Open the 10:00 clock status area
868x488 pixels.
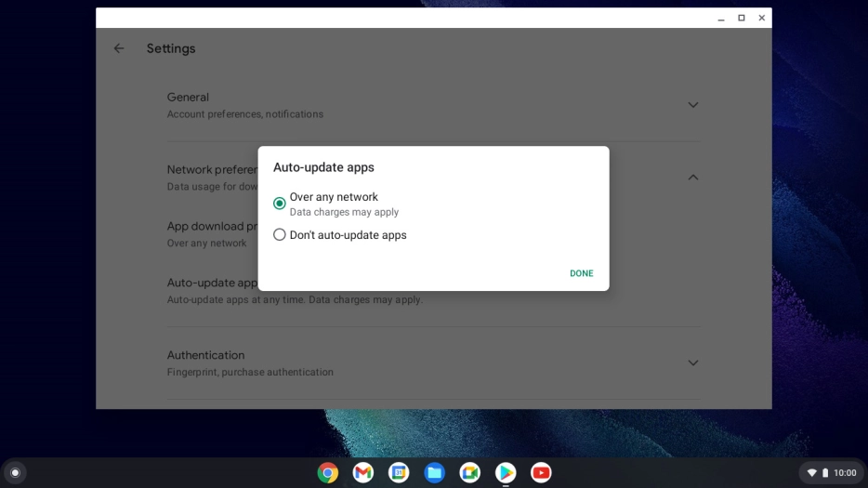coord(845,472)
